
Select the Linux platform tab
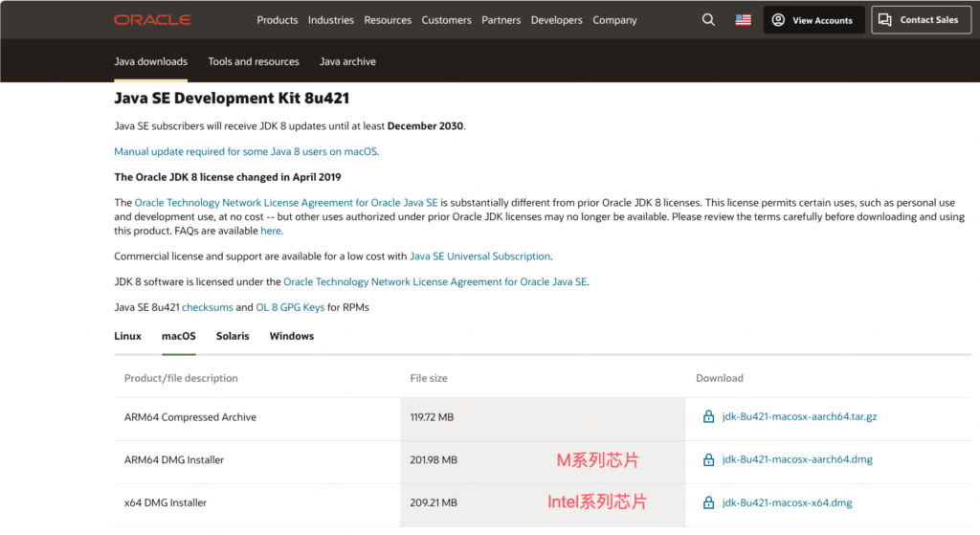coord(127,336)
